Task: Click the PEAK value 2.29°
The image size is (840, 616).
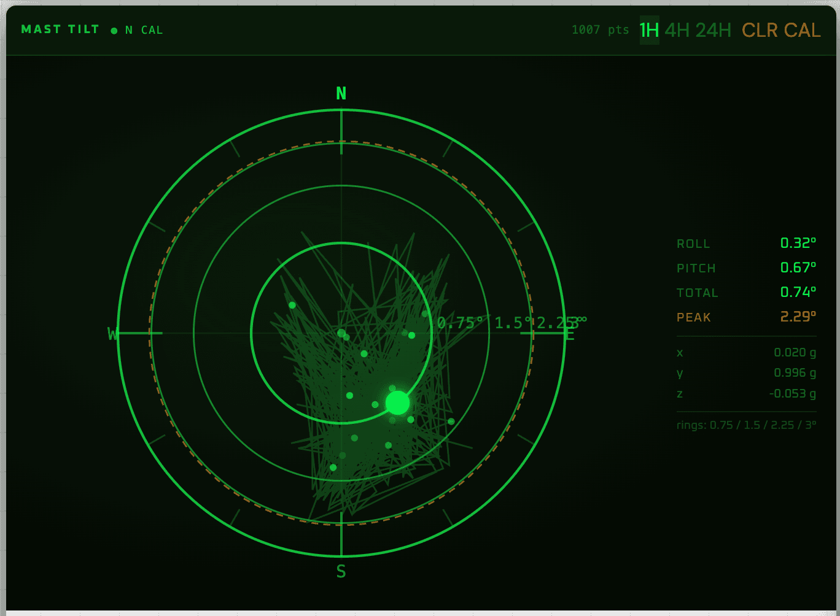Action: [798, 317]
